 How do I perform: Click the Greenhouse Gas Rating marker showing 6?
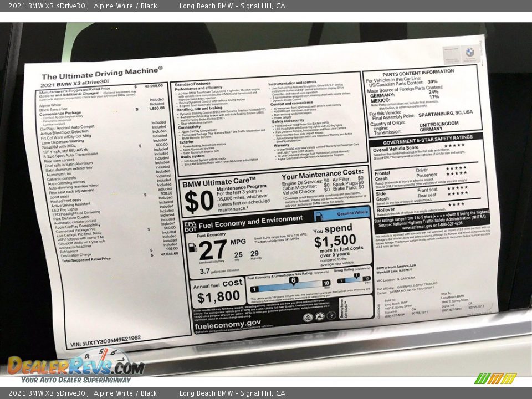point(294,280)
